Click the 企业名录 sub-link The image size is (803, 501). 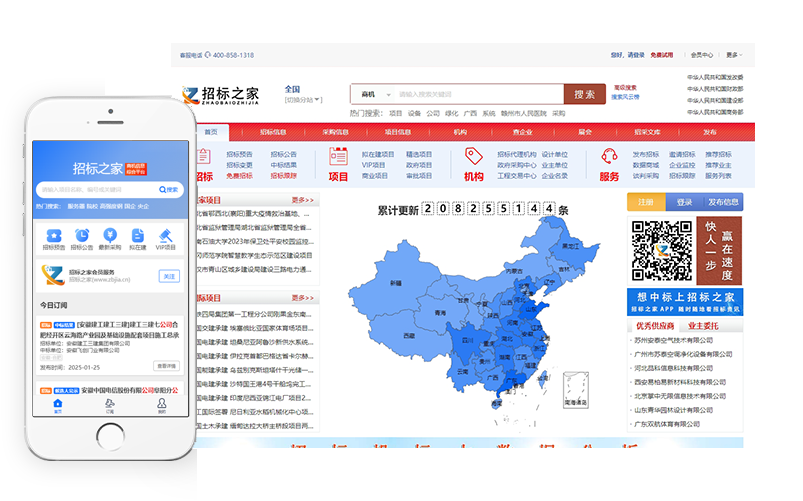tap(555, 176)
